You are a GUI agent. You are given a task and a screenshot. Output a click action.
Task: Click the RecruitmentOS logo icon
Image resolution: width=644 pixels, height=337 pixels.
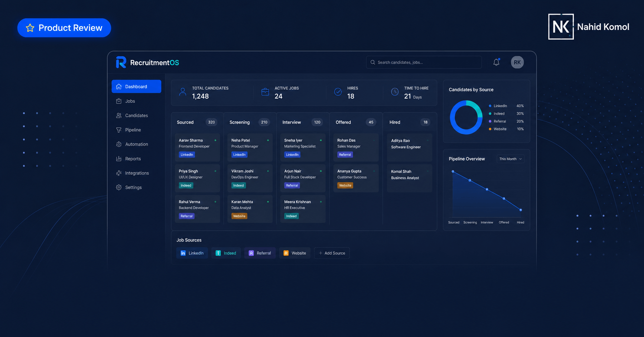pyautogui.click(x=121, y=62)
